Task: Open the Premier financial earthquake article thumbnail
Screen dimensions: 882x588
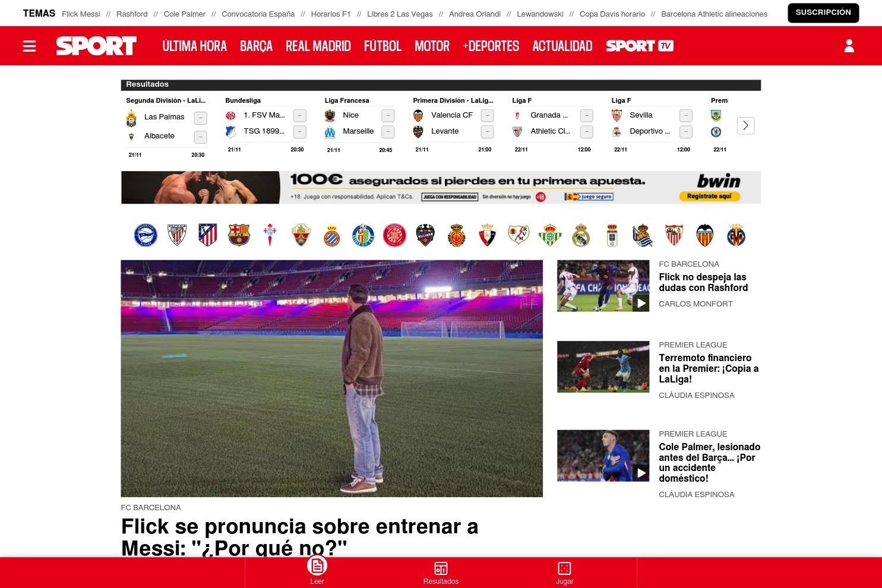Action: 603,366
